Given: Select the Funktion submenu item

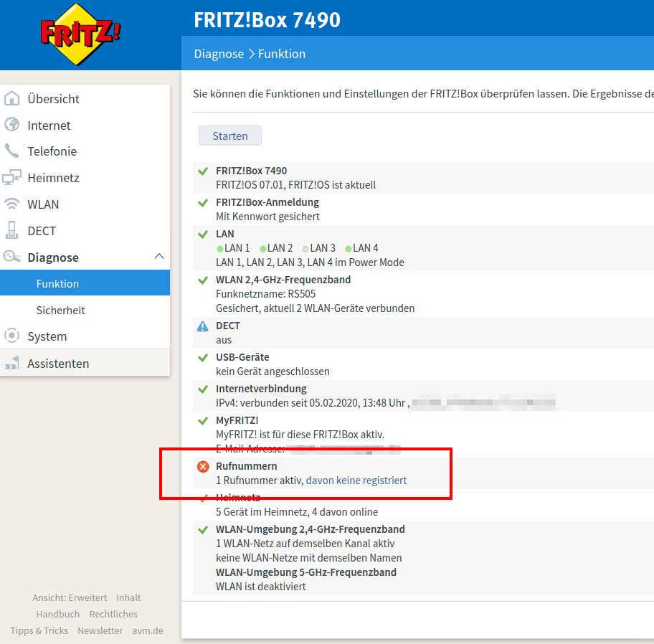Looking at the screenshot, I should (x=85, y=283).
